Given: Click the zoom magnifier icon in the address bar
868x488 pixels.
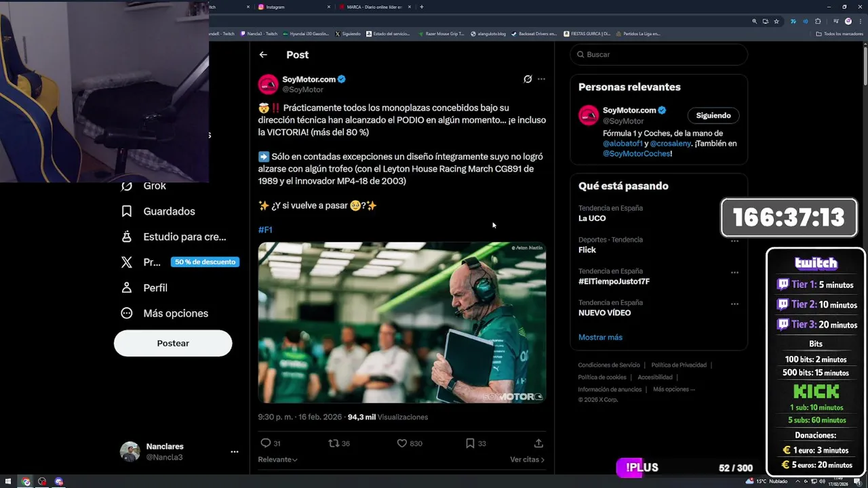Looking at the screenshot, I should coord(754,21).
